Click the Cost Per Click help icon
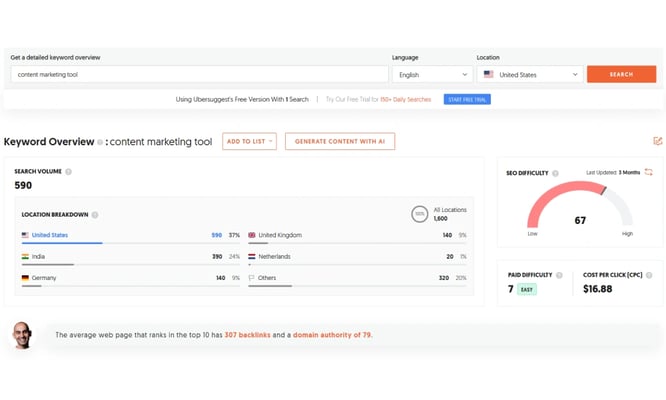 (649, 275)
